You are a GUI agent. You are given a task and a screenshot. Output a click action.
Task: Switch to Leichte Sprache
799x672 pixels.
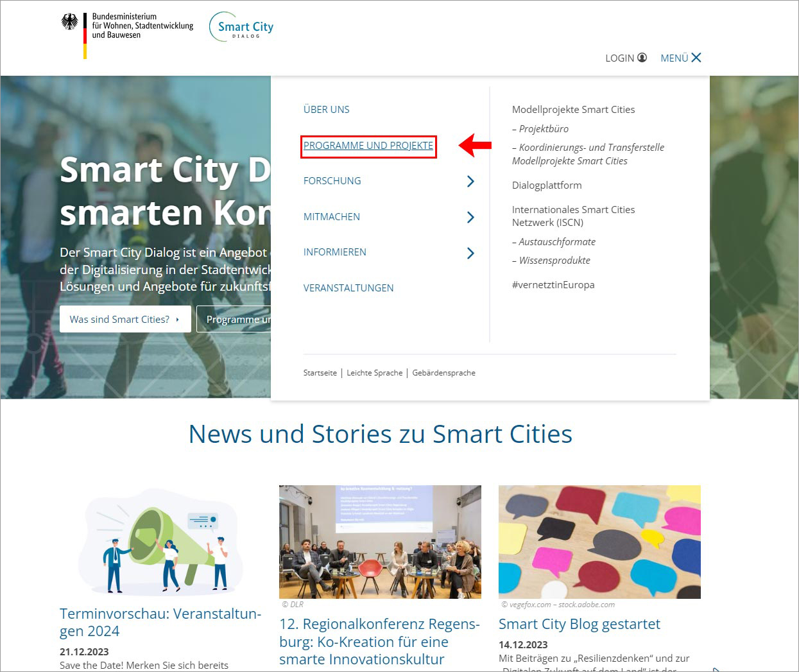pyautogui.click(x=374, y=373)
